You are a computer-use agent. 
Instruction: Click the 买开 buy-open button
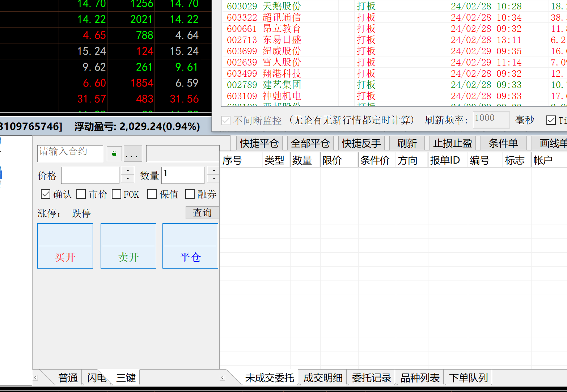pyautogui.click(x=65, y=246)
